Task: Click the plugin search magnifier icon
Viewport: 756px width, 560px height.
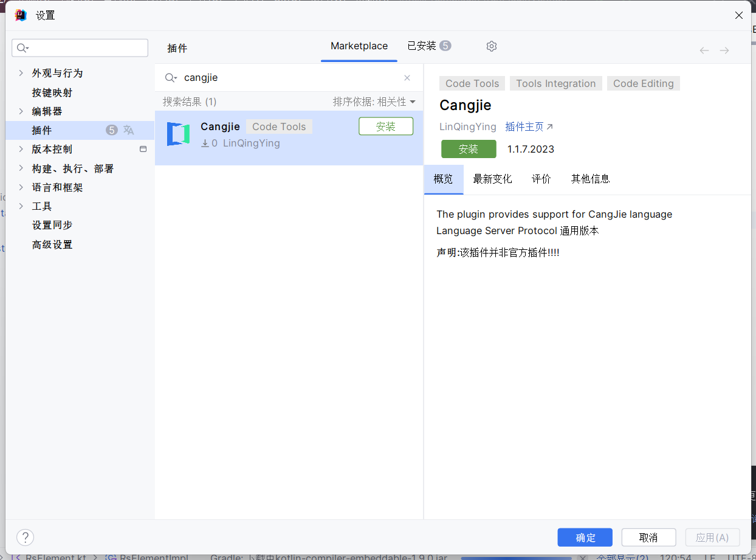Action: point(171,78)
